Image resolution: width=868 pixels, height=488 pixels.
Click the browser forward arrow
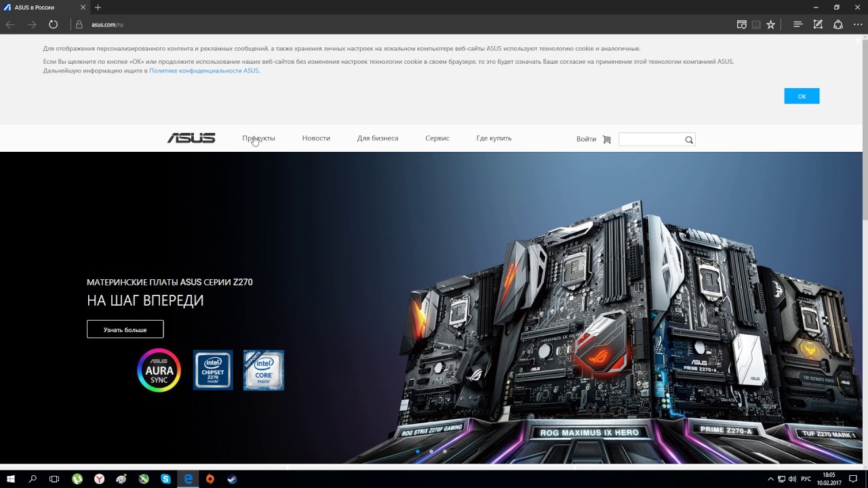coord(32,24)
